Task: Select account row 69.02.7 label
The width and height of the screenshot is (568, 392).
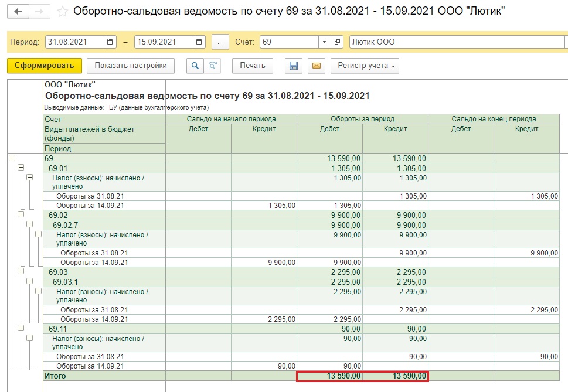Action: click(65, 225)
